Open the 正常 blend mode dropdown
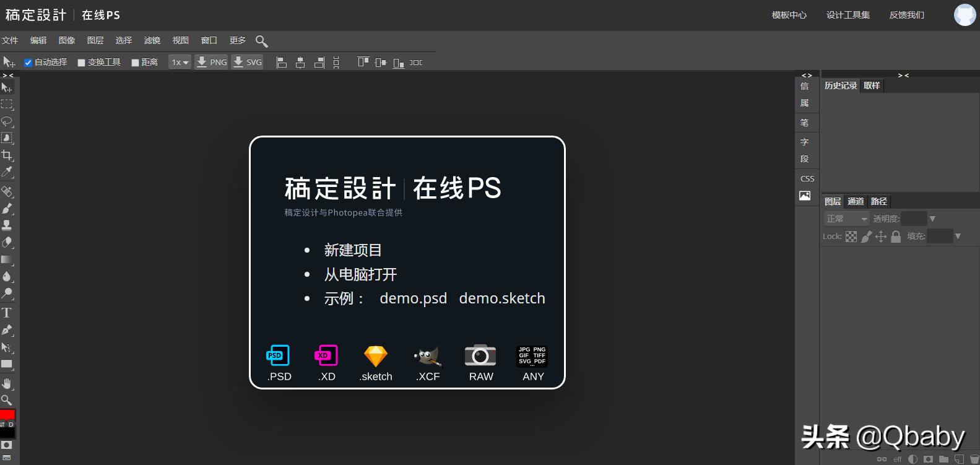Screen dimensions: 980x465 tap(846, 219)
